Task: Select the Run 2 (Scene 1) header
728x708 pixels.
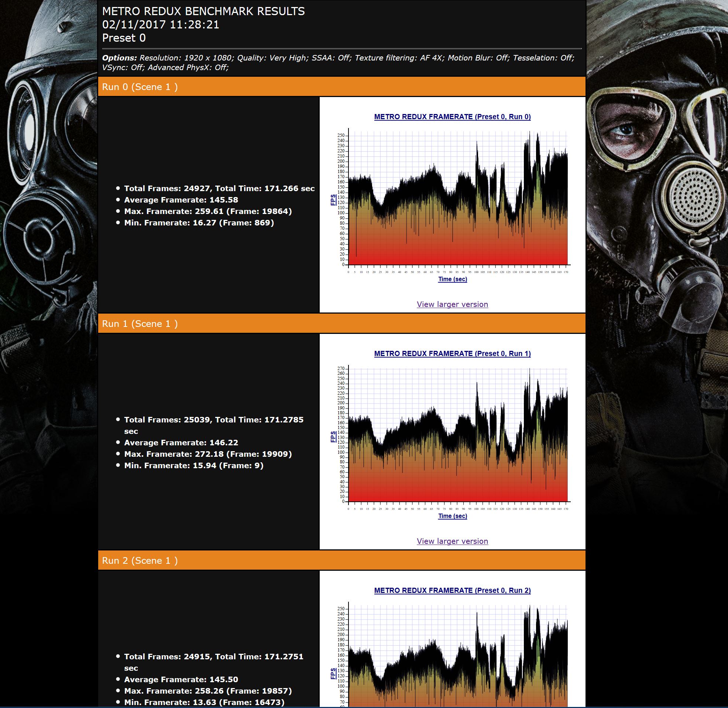Action: click(x=140, y=560)
